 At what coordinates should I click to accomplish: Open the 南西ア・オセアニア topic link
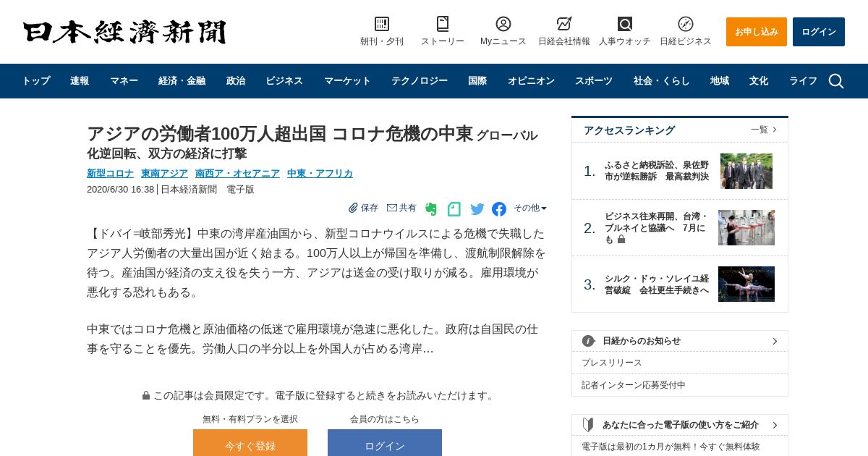237,173
